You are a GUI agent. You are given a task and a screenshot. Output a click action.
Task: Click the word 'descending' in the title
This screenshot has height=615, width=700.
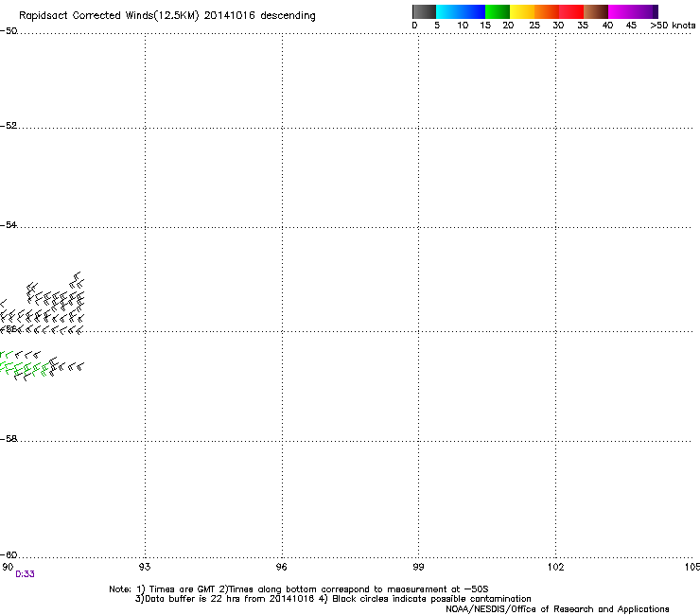click(x=288, y=16)
